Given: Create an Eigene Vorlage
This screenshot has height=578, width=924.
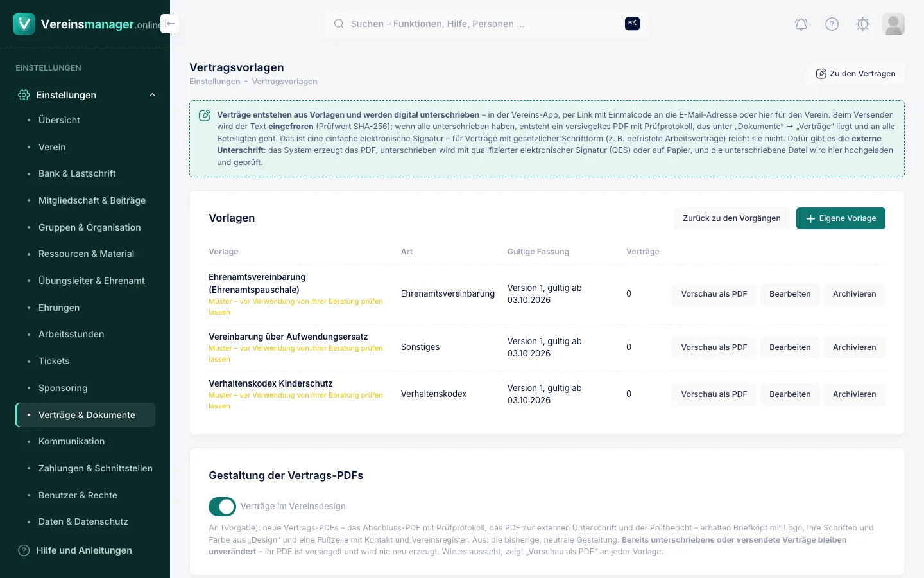Looking at the screenshot, I should 841,218.
